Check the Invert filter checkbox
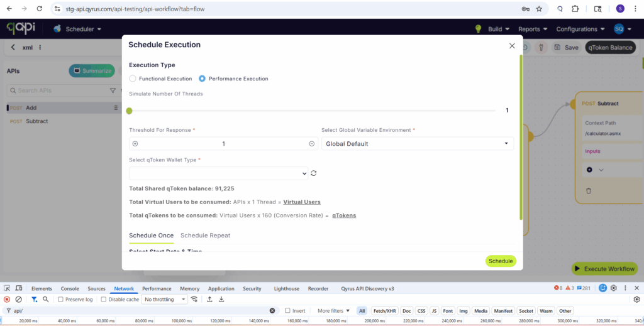 tap(287, 311)
